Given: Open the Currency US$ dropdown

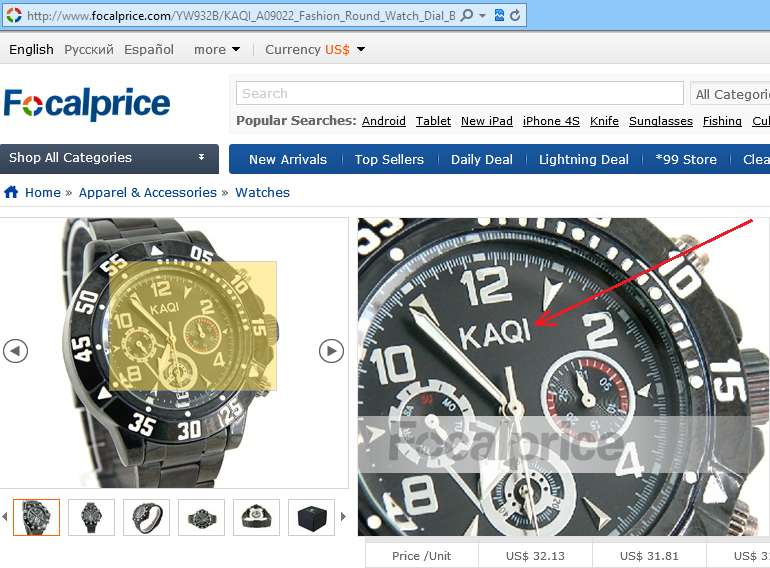Looking at the screenshot, I should tap(315, 50).
